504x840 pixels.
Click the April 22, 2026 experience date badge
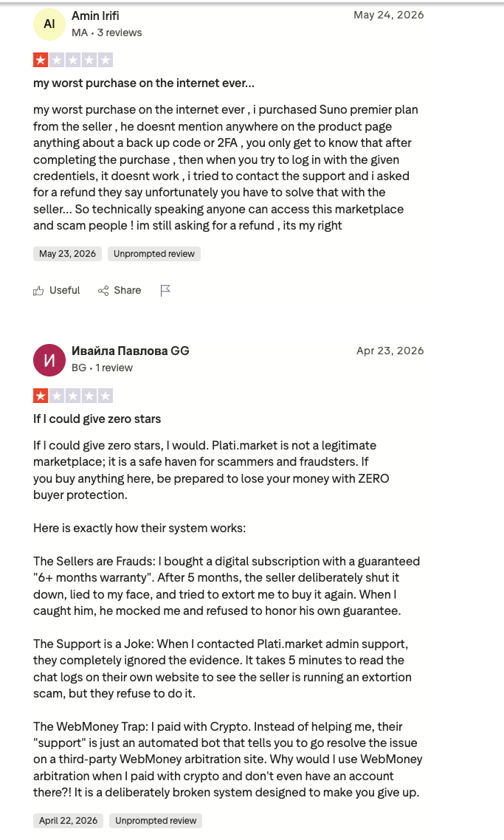tap(69, 821)
